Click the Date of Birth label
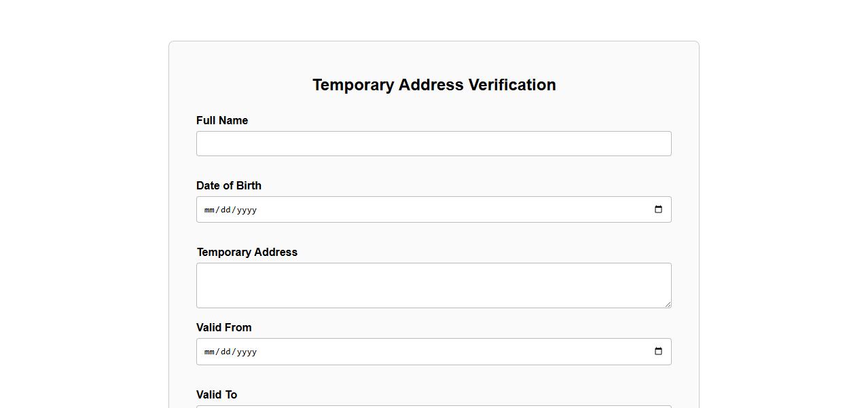 pyautogui.click(x=229, y=186)
